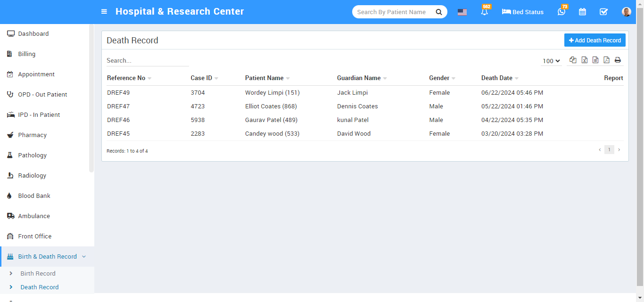Click the US flag language selector
The image size is (644, 302).
(462, 12)
